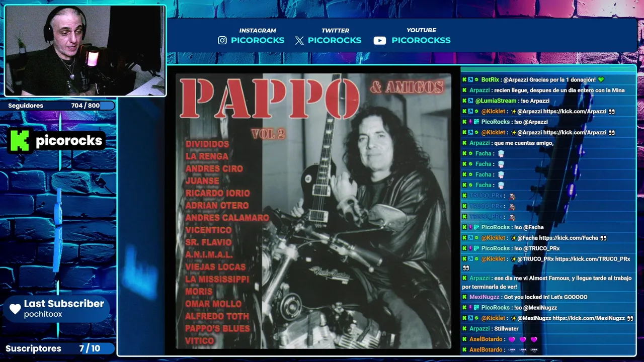This screenshot has height=362, width=644.
Task: Click the X (Twitter) logo icon
Action: [299, 40]
